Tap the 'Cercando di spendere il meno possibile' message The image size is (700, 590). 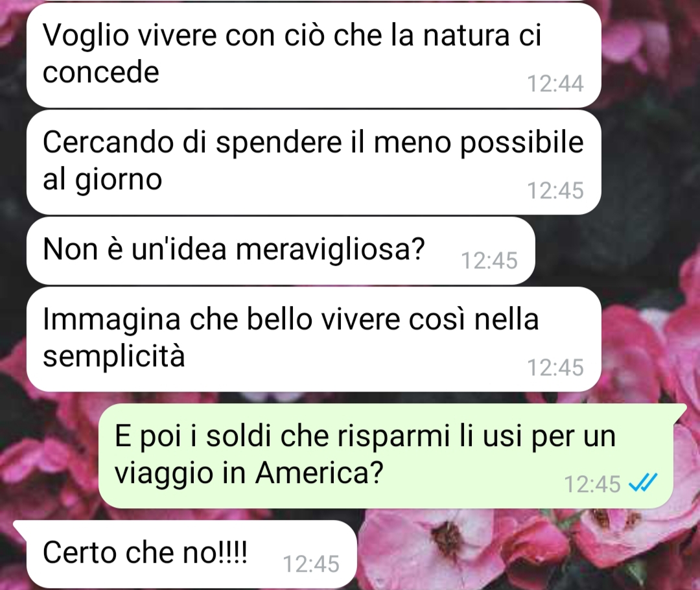point(314,162)
